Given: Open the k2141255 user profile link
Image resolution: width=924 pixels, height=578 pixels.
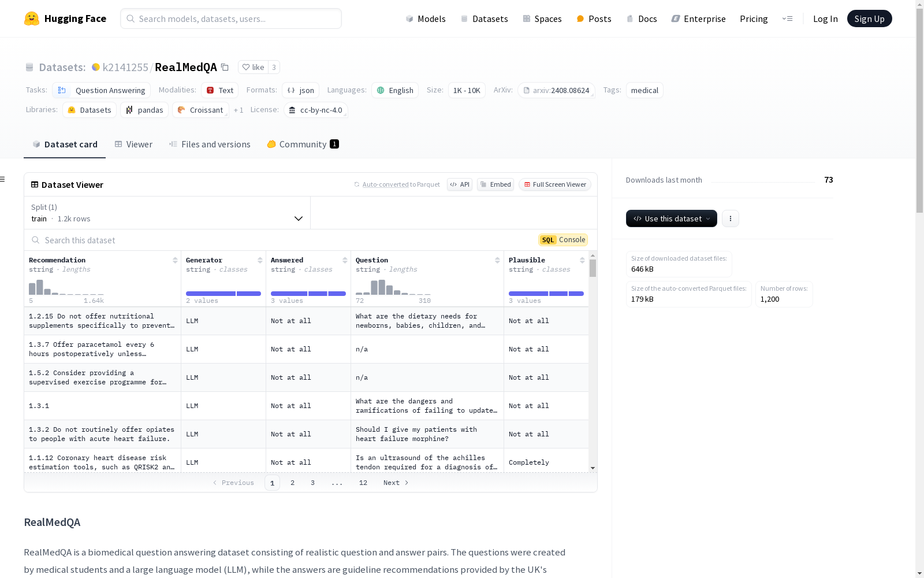Looking at the screenshot, I should coord(125,67).
